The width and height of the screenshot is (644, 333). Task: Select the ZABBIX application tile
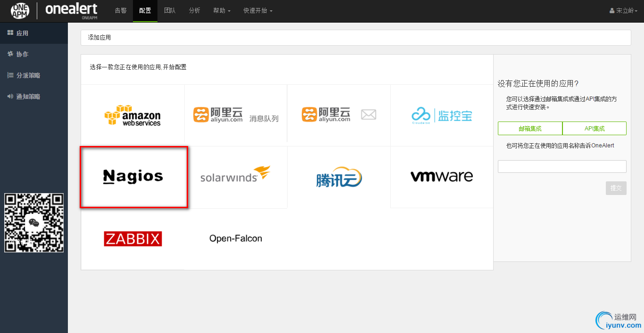point(132,239)
